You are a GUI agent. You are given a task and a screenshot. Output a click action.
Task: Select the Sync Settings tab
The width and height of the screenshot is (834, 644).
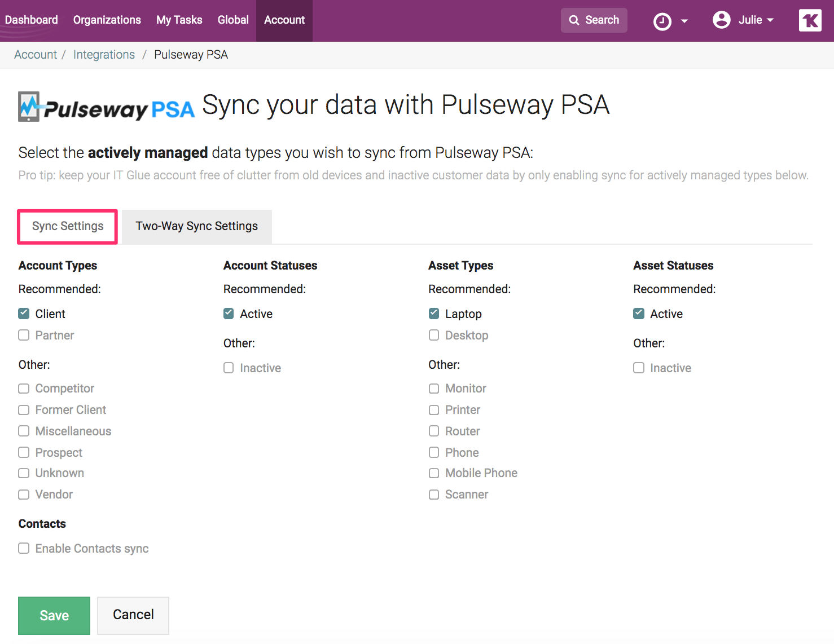click(67, 226)
